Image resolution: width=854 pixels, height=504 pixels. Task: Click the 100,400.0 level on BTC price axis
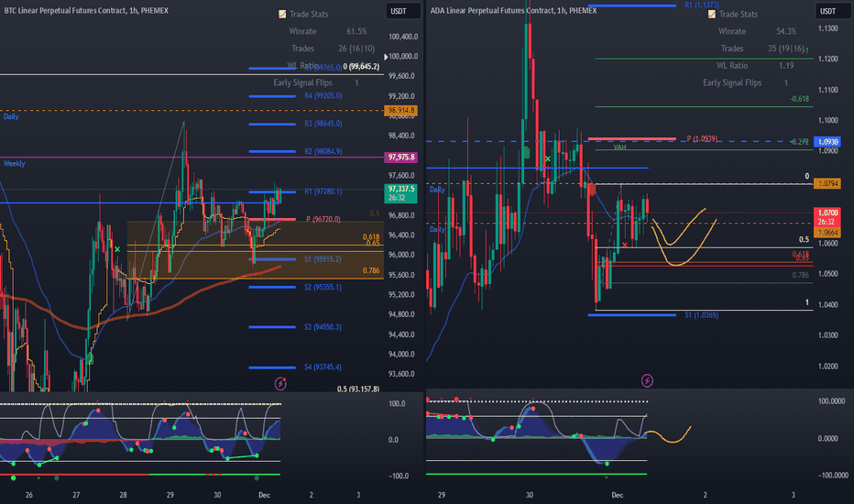pos(403,37)
